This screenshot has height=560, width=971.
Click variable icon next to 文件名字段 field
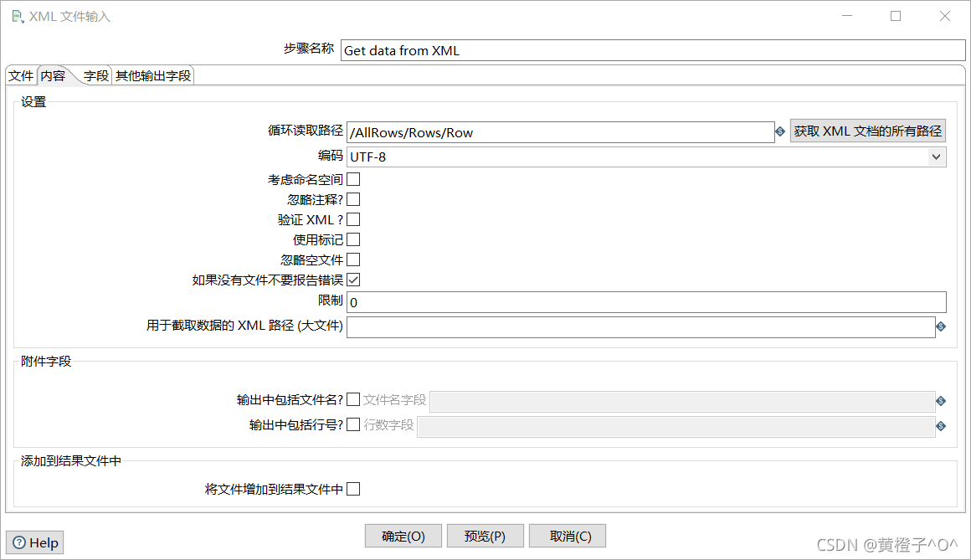click(x=941, y=402)
